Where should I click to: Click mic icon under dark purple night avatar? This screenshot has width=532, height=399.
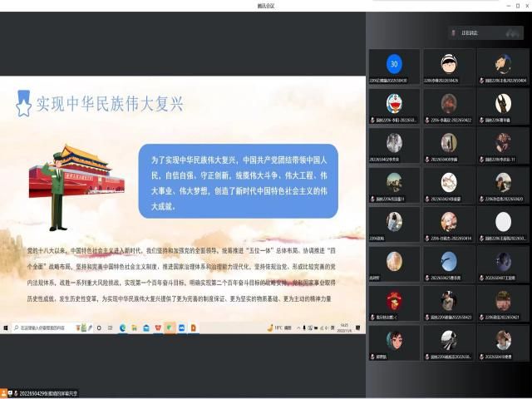click(481, 278)
